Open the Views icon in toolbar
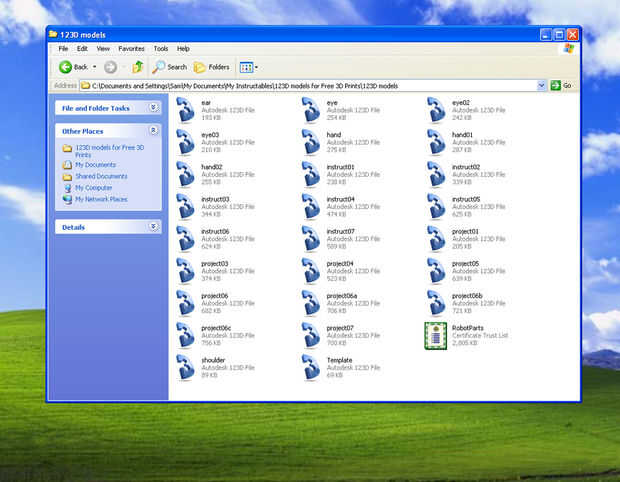This screenshot has width=620, height=482. (246, 68)
